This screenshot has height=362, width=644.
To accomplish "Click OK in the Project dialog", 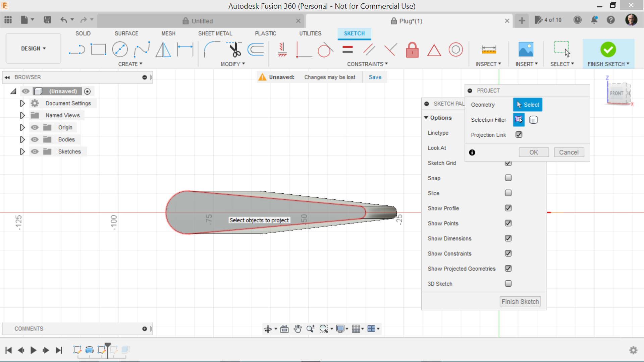I will point(534,152).
